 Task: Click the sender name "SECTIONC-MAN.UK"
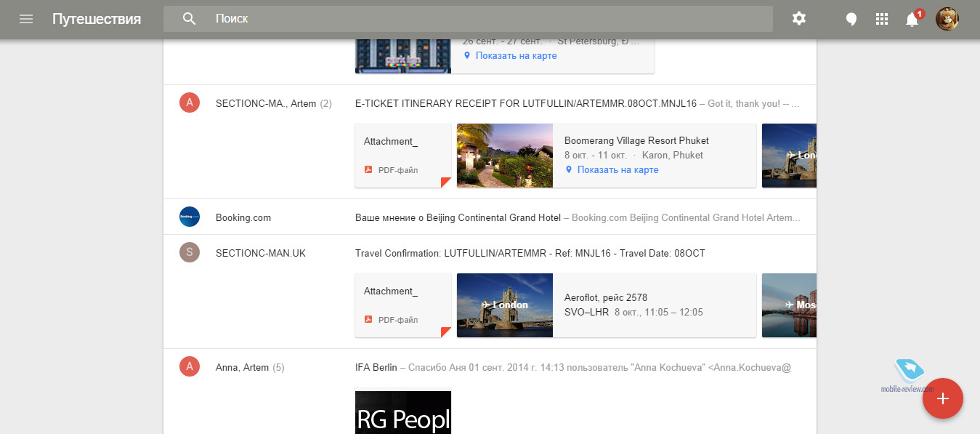[x=261, y=254]
